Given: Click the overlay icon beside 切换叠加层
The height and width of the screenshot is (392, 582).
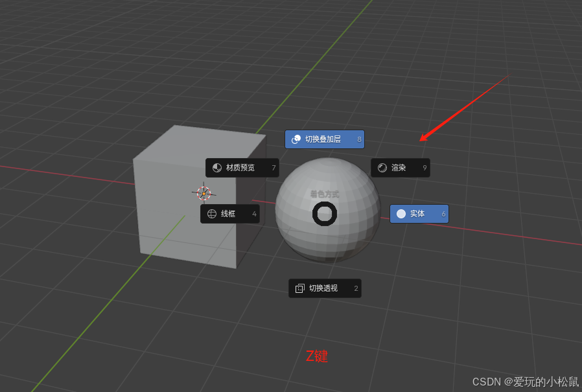Looking at the screenshot, I should coord(296,139).
